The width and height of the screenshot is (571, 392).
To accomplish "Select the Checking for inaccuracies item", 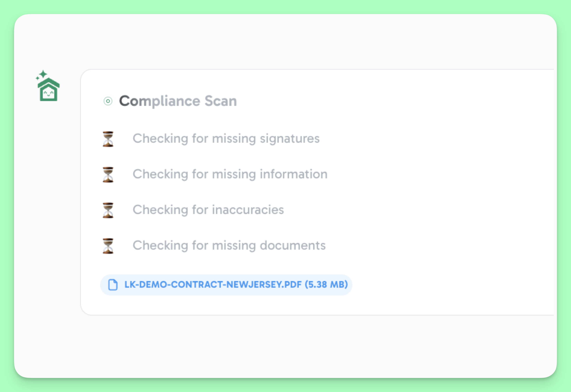I will pyautogui.click(x=208, y=210).
